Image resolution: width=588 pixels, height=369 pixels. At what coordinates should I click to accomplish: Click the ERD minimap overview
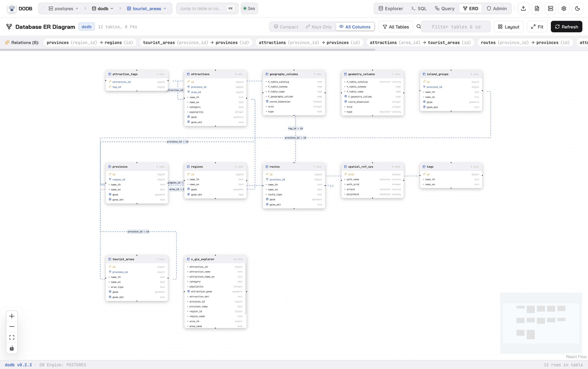(x=541, y=323)
